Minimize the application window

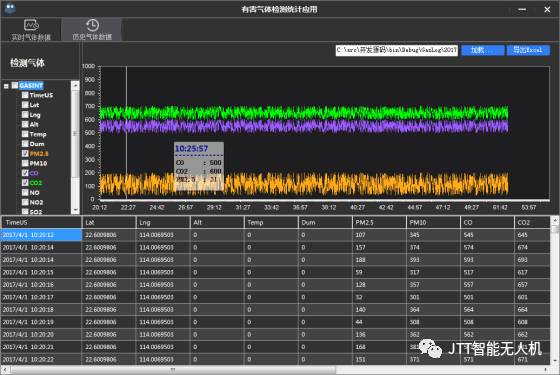[x=522, y=10]
